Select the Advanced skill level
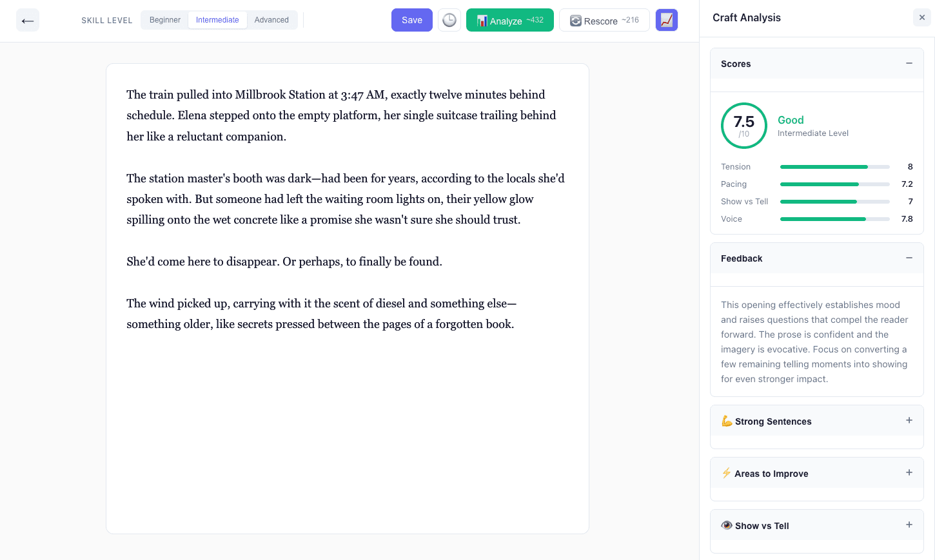The width and height of the screenshot is (935, 560). pyautogui.click(x=271, y=20)
